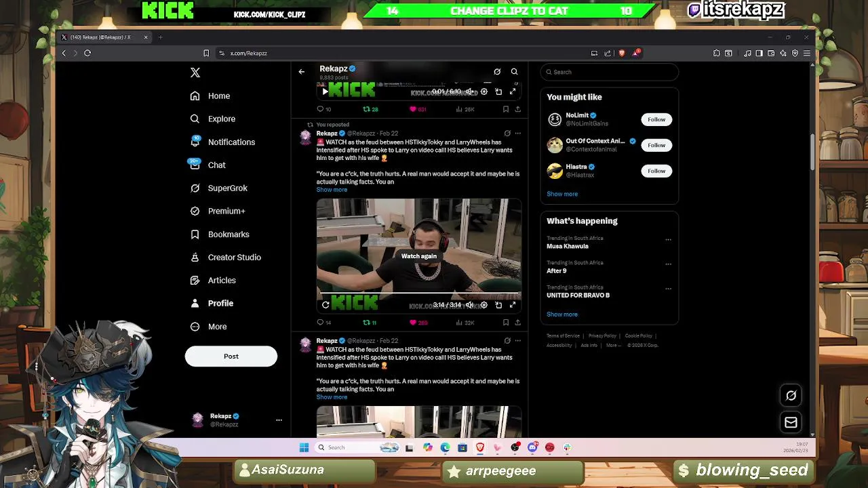Play the video showing 0:01 / 6:10
This screenshot has height=488, width=868.
(325, 91)
